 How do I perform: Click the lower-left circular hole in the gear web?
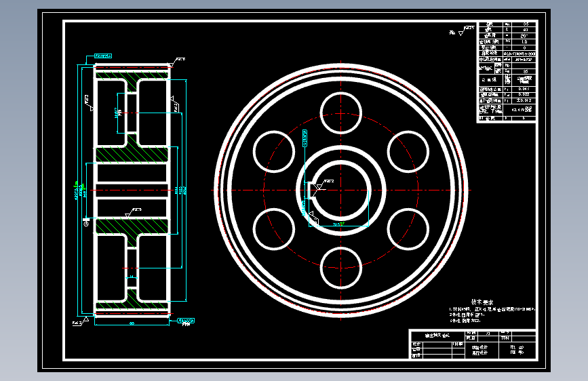pos(274,229)
